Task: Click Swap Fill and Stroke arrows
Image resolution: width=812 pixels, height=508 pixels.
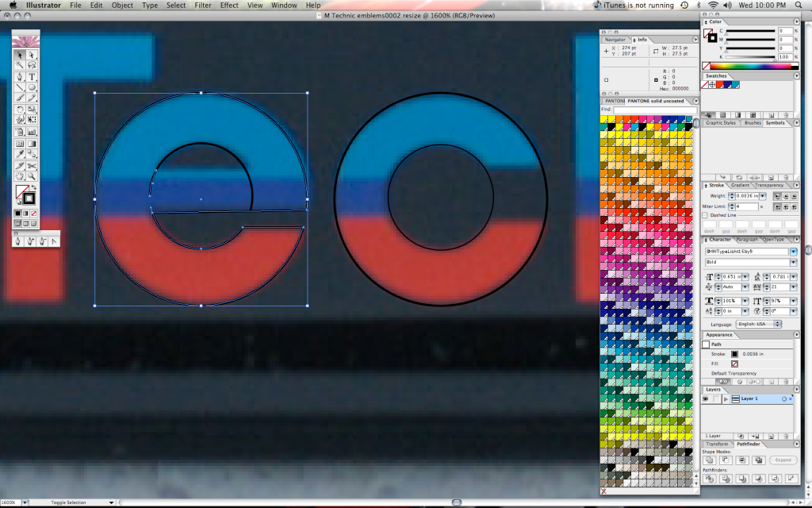Action: coord(34,187)
